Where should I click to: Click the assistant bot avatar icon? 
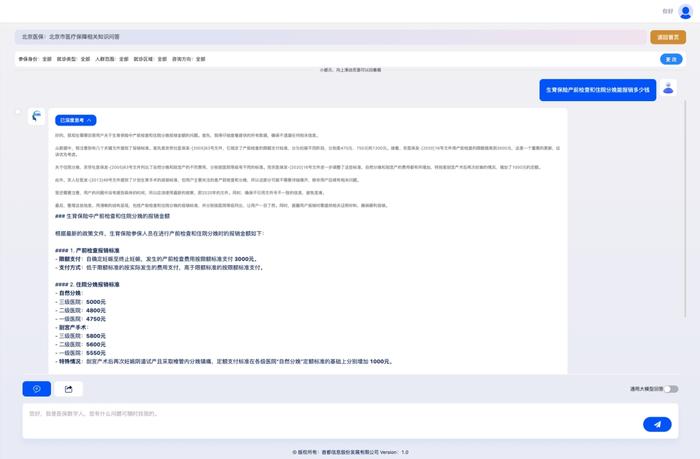[36, 116]
